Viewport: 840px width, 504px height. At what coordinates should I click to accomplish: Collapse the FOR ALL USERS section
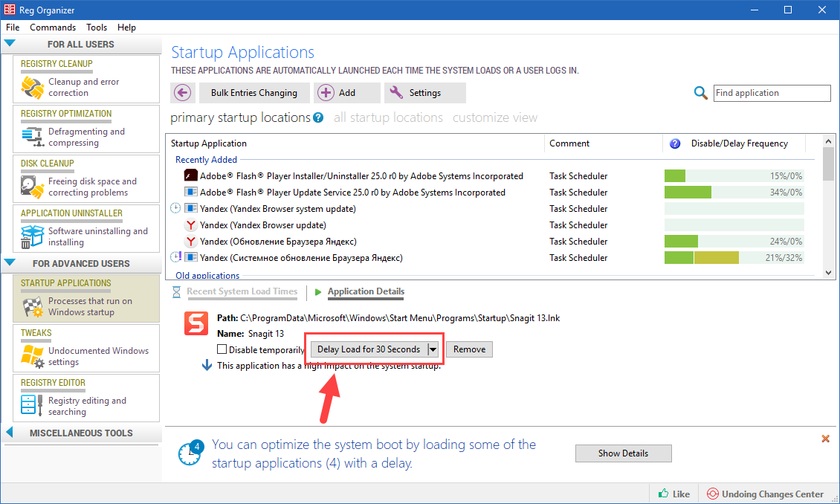(x=10, y=43)
